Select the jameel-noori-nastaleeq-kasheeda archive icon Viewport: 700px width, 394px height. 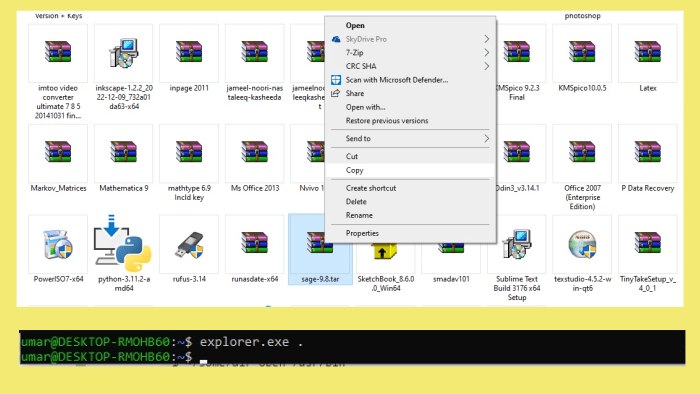tap(254, 52)
